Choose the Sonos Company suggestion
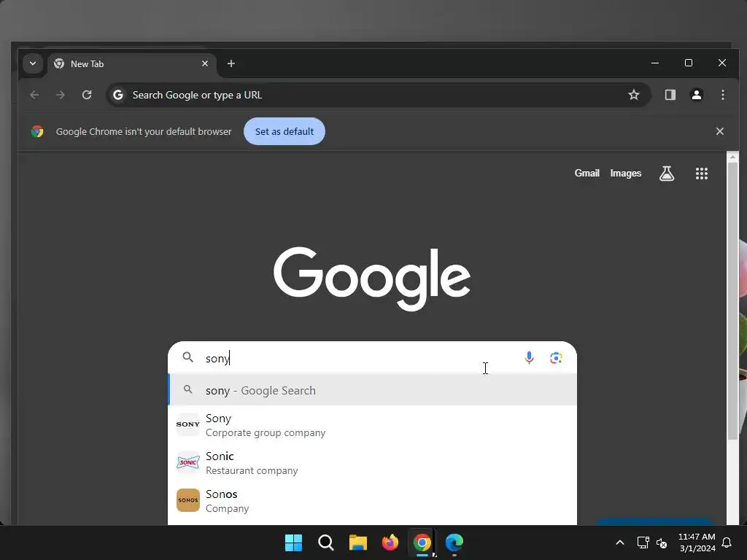 (x=373, y=500)
